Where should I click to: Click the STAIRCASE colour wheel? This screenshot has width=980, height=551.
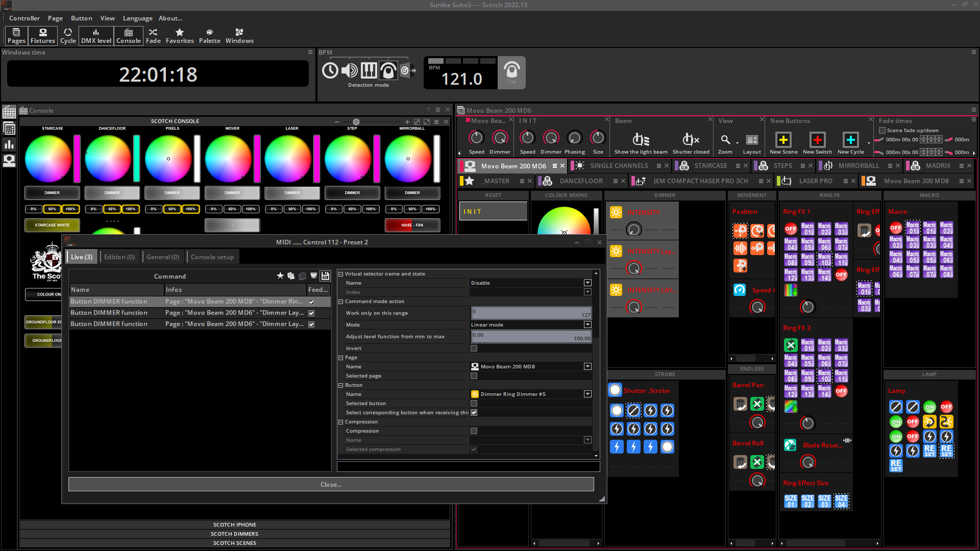tap(48, 159)
